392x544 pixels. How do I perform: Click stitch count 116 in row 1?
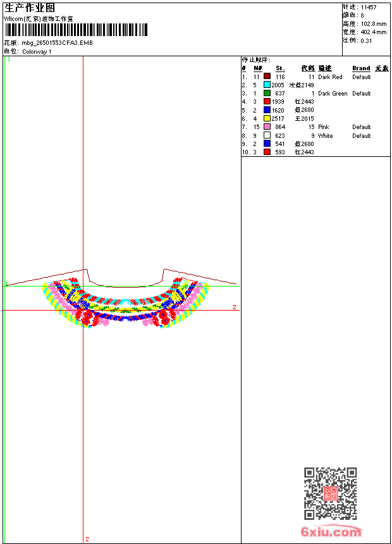tap(280, 77)
